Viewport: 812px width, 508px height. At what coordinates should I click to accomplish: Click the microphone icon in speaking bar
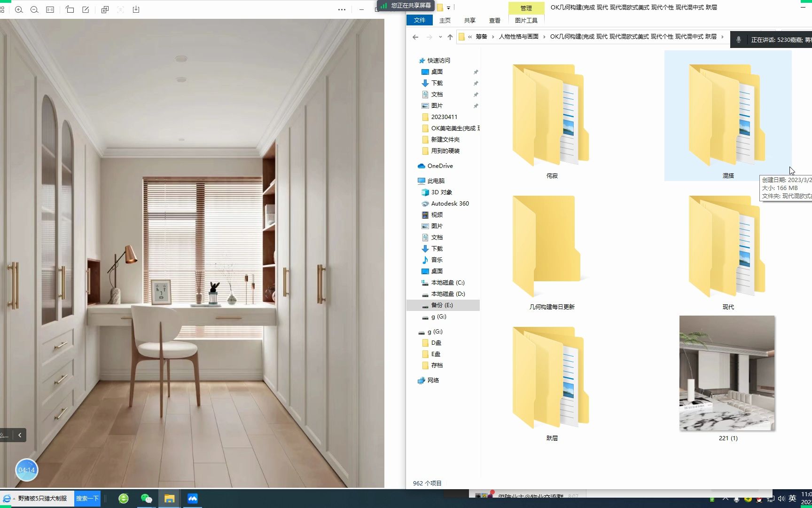click(x=739, y=40)
